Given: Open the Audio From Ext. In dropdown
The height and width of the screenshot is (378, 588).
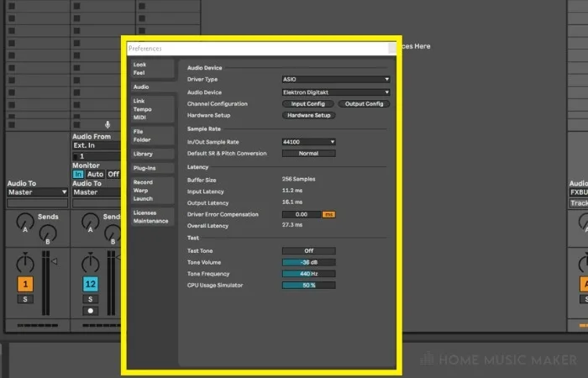Looking at the screenshot, I should 97,145.
